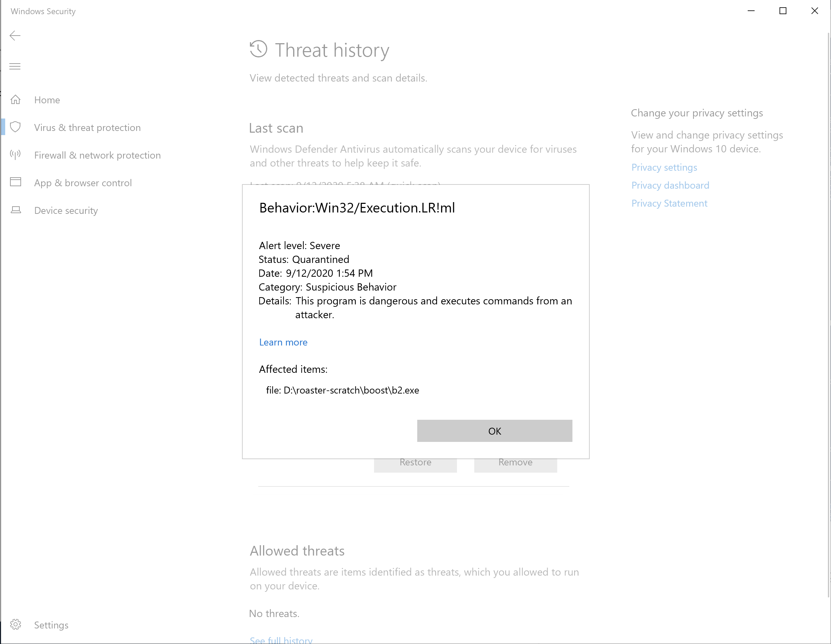Confirm the threat dialog with OK
Viewport: 831px width, 644px height.
coord(495,431)
